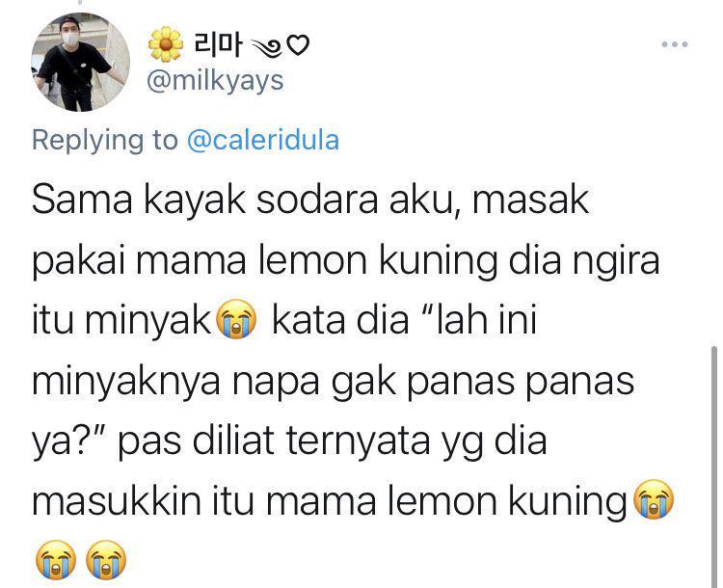Viewport: 723px width, 588px height.
Task: Open the three-dot more options menu
Action: (674, 44)
